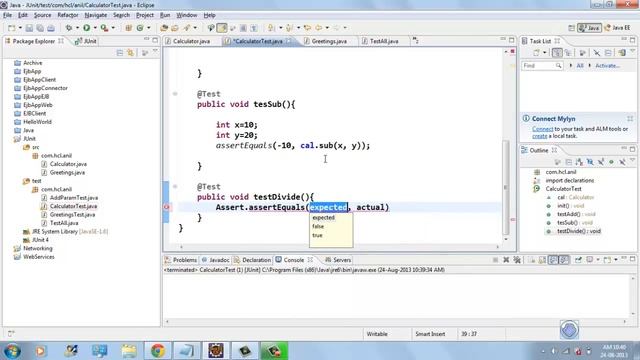Click the Run External Tools icon
The image size is (640, 360).
coord(104,28)
